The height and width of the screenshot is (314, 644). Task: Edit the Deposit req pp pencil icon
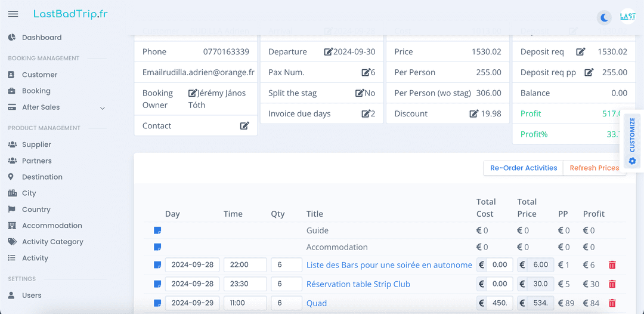coord(589,72)
